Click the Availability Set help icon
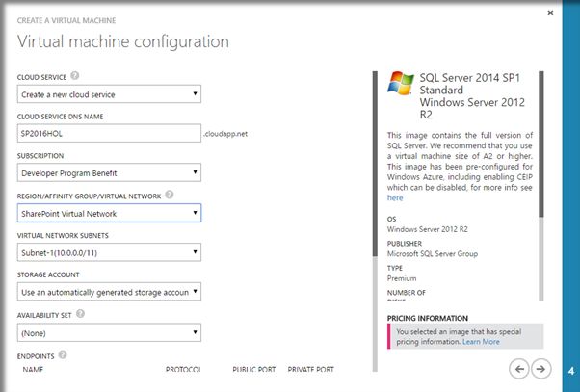Screen dimensions: 580x392 pos(79,313)
